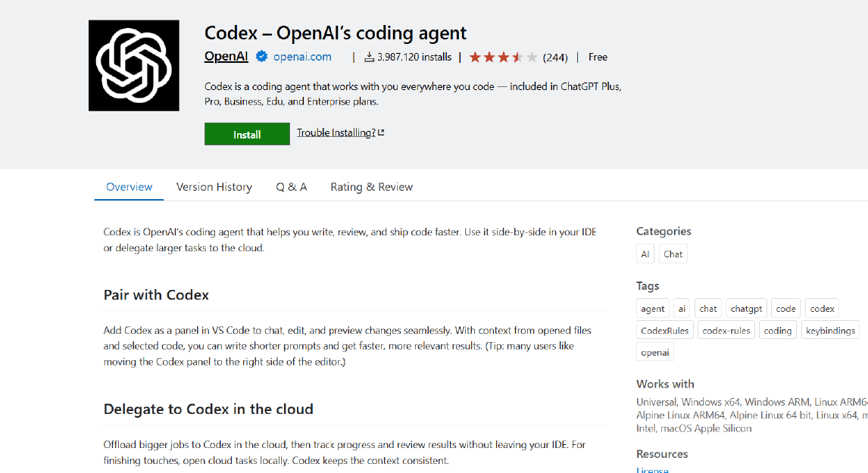Open the Trouble Installing help link
868x473 pixels.
pyautogui.click(x=336, y=132)
